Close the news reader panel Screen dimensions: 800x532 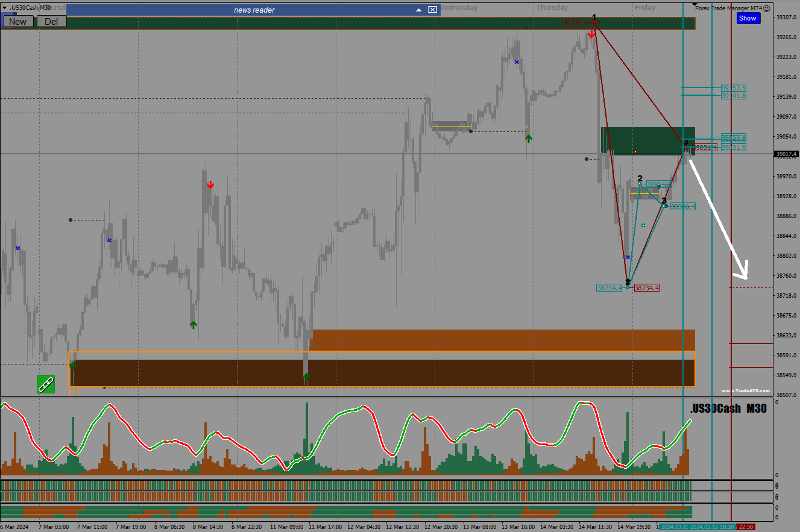tap(432, 10)
